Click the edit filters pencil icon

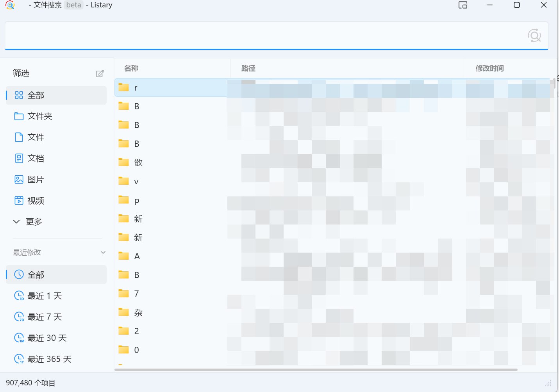point(100,73)
